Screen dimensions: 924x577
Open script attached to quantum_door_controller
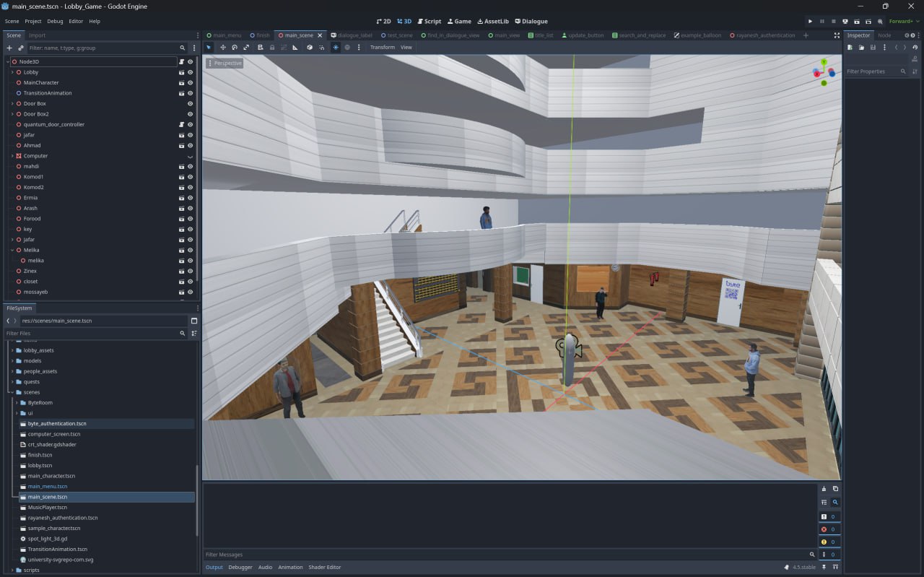pyautogui.click(x=182, y=124)
